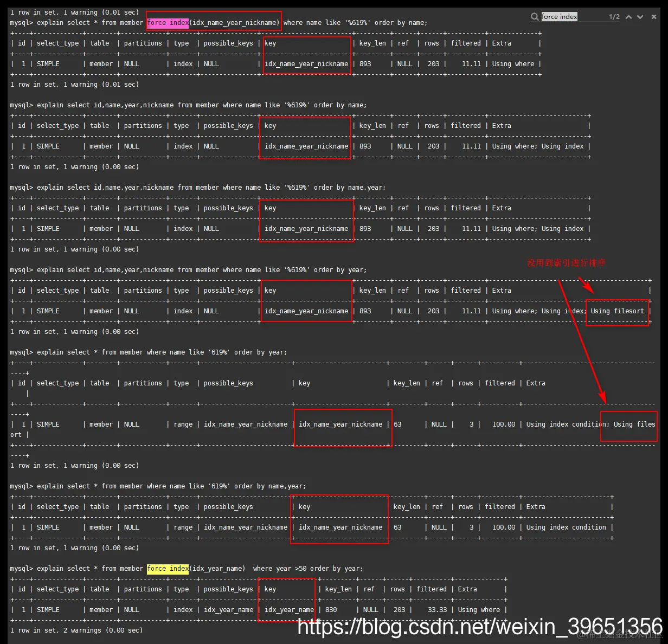Screen dimensions: 668x644
Task: Click 'Using filesort' in the '%619%' order by year result
Action: point(618,311)
